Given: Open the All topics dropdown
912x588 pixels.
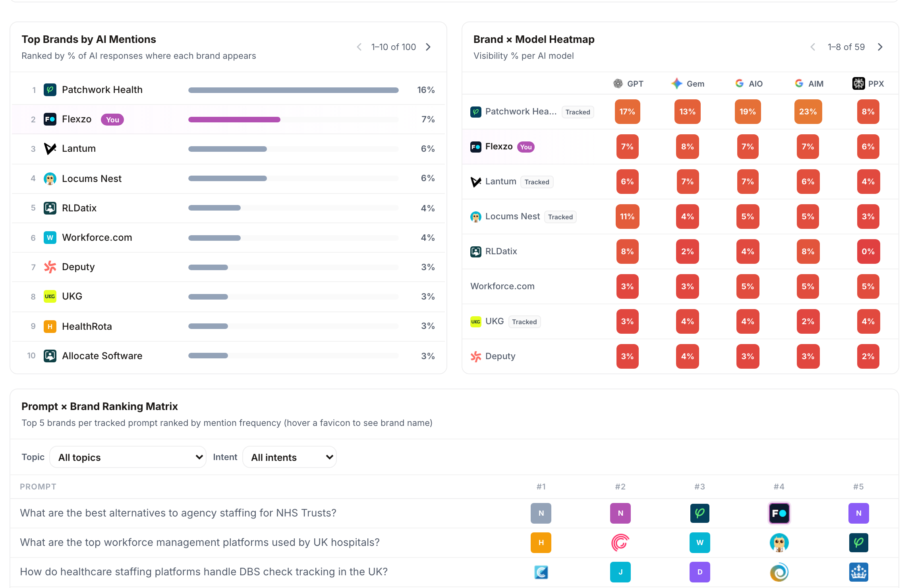Looking at the screenshot, I should 128,457.
